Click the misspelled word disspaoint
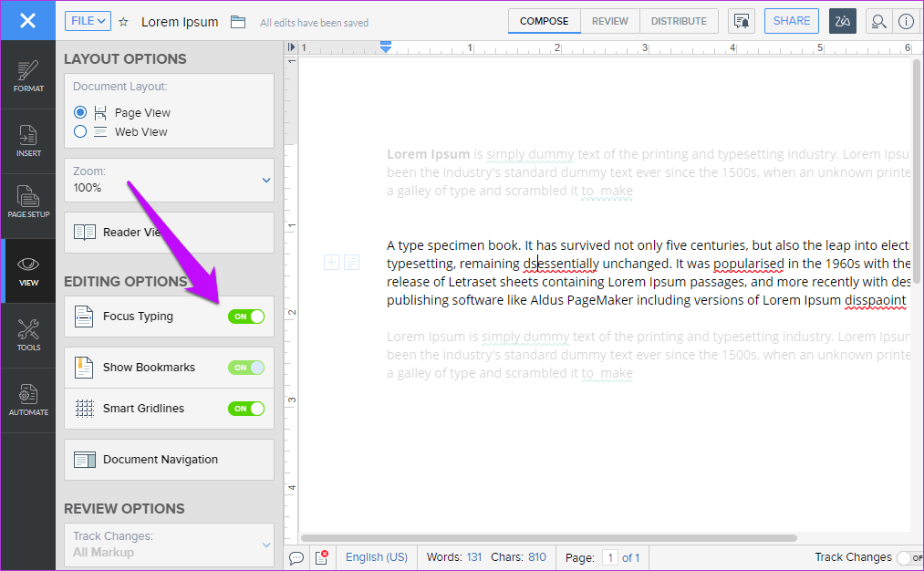The image size is (924, 571). point(875,300)
